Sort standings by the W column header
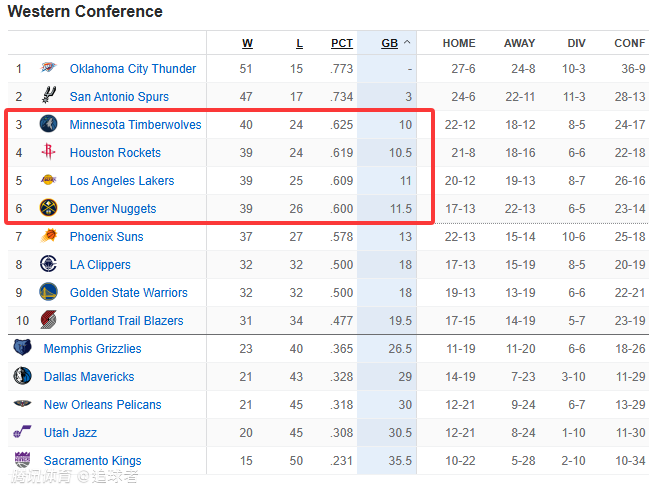The width and height of the screenshot is (649, 493). click(x=247, y=44)
